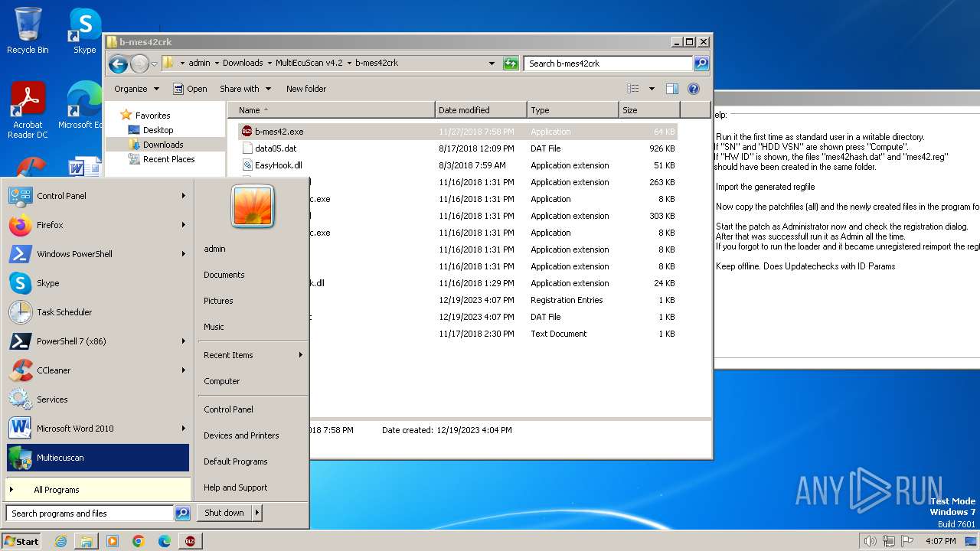
Task: Select Desktop in Favorites pane
Action: click(x=158, y=130)
